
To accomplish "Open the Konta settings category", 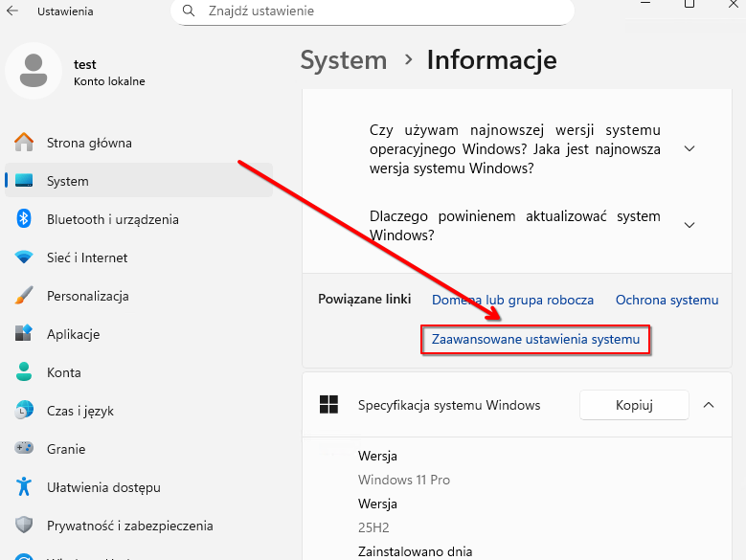I will point(63,372).
